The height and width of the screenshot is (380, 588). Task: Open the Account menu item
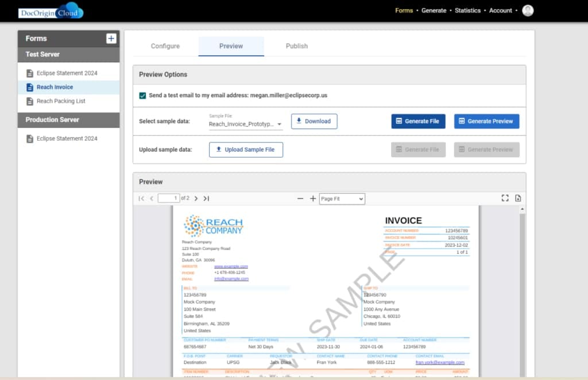click(500, 10)
